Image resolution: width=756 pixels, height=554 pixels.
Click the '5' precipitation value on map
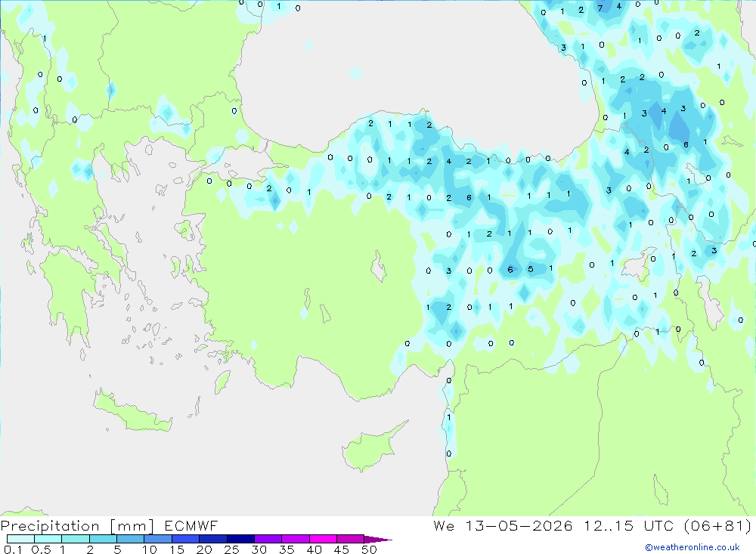click(531, 269)
